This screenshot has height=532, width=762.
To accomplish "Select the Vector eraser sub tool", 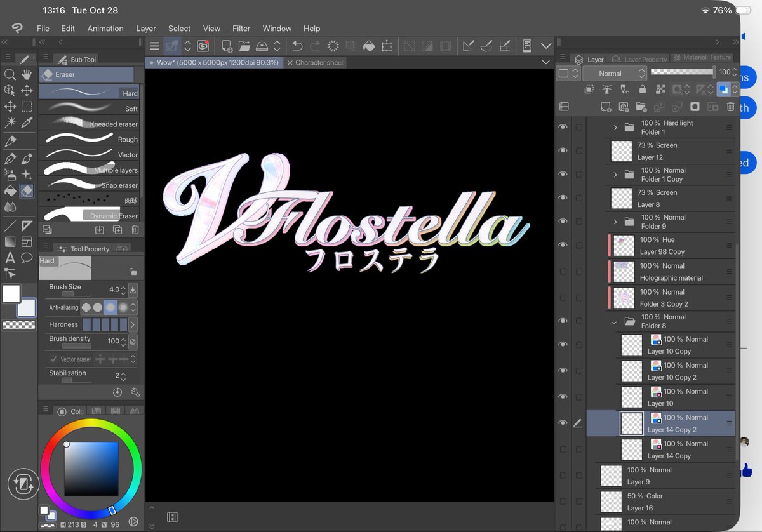I will [x=89, y=154].
